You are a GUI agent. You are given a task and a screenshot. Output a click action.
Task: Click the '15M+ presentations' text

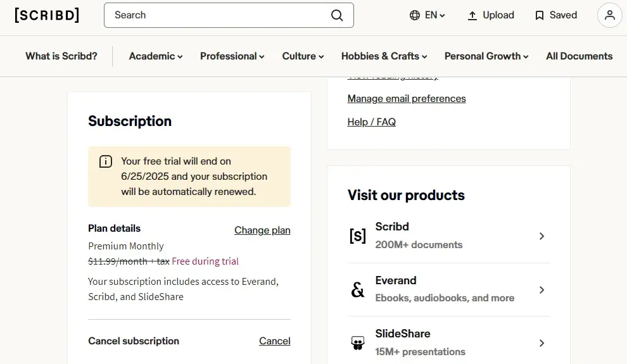(420, 351)
